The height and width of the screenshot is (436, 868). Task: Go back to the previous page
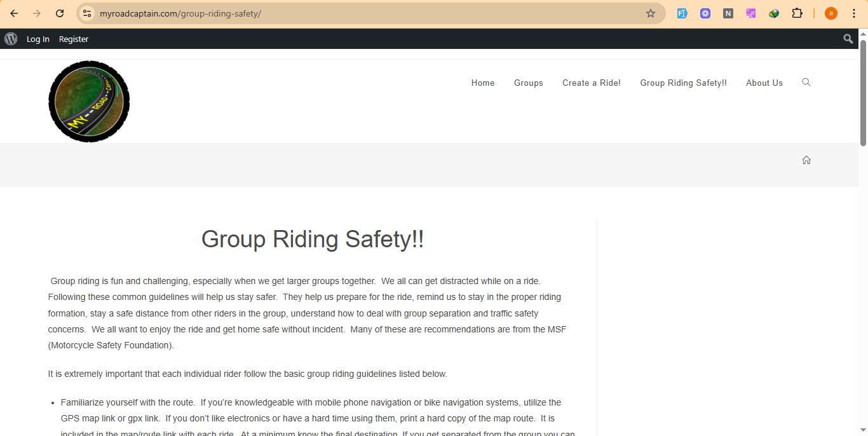(x=14, y=13)
